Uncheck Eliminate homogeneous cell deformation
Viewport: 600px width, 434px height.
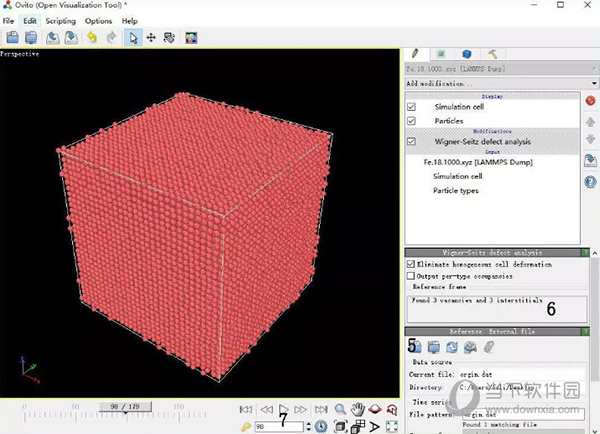[x=411, y=264]
